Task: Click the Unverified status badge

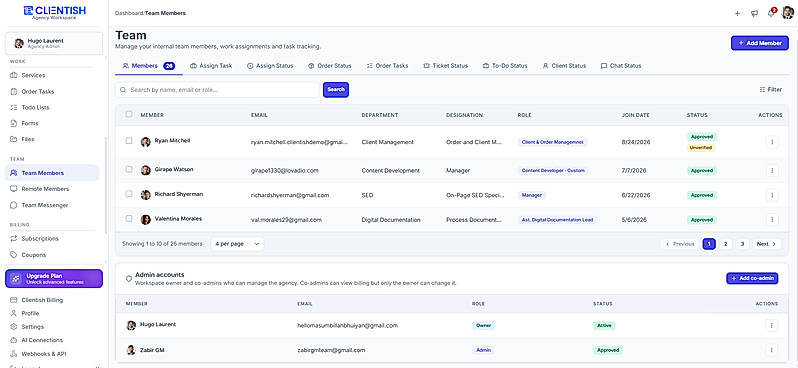Action: (x=701, y=148)
